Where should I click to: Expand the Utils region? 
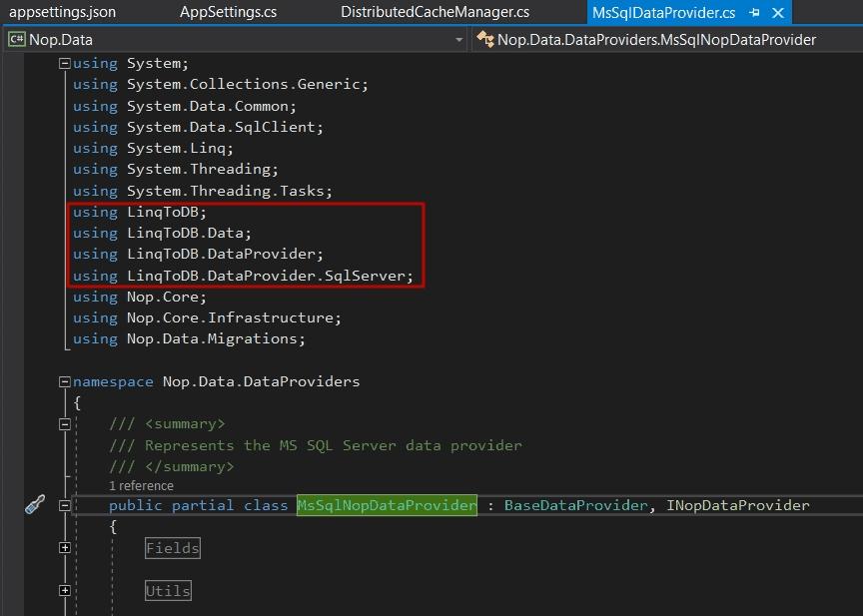tap(65, 591)
